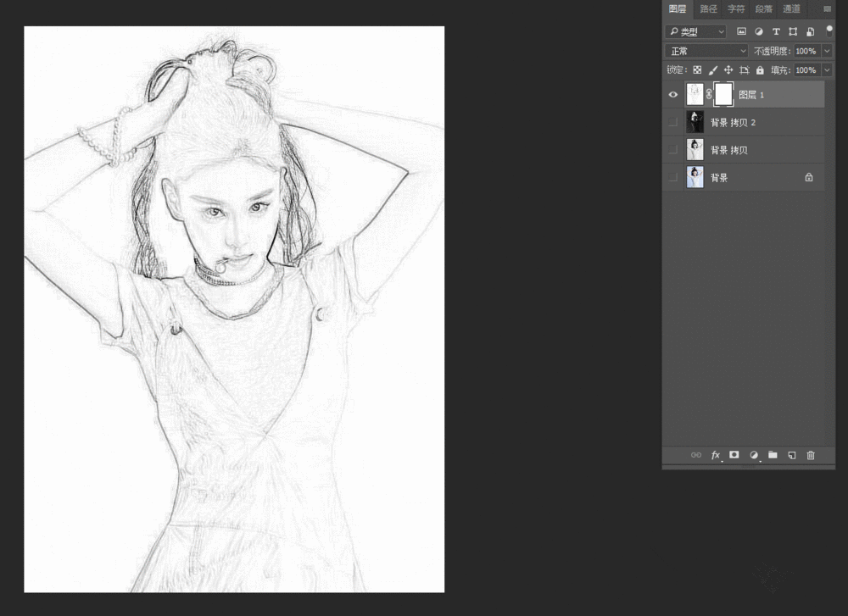848x616 pixels.
Task: Switch to the 路径 tab
Action: pyautogui.click(x=708, y=9)
